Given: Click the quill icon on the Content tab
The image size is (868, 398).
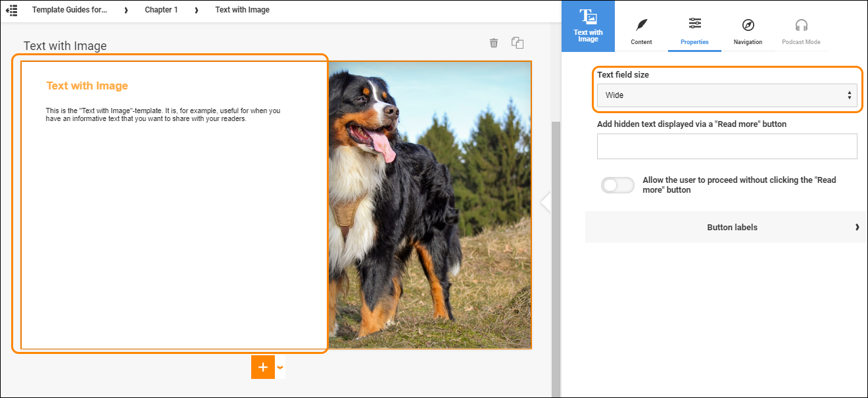Looking at the screenshot, I should pos(641,25).
